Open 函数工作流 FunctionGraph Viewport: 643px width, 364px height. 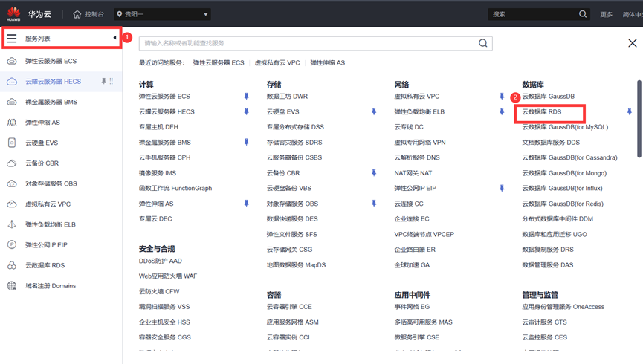[175, 188]
